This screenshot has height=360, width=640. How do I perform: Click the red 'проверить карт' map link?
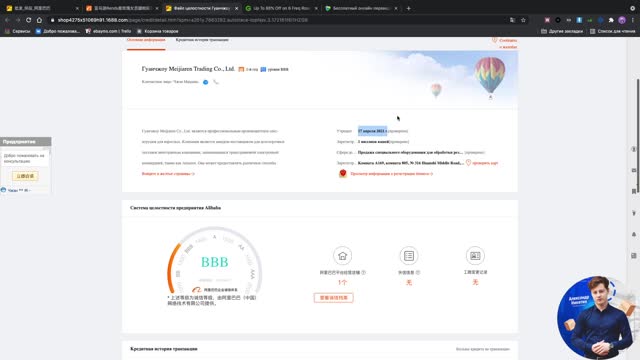(x=485, y=163)
